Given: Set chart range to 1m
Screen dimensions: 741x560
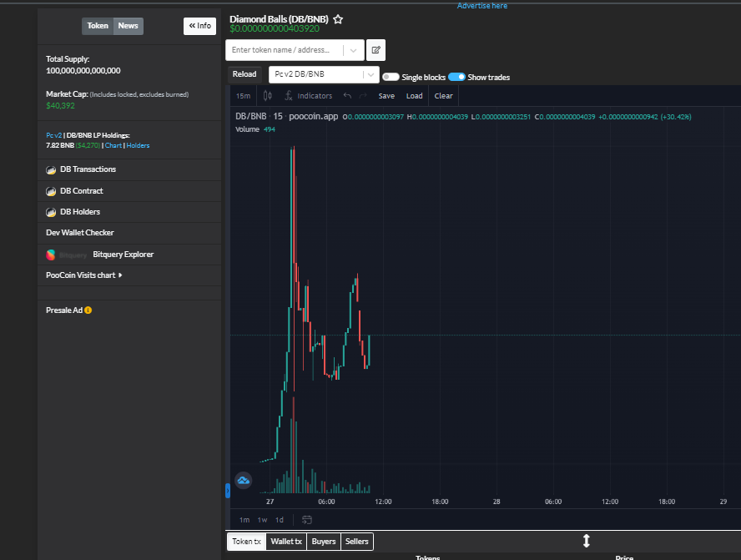Looking at the screenshot, I should point(244,520).
